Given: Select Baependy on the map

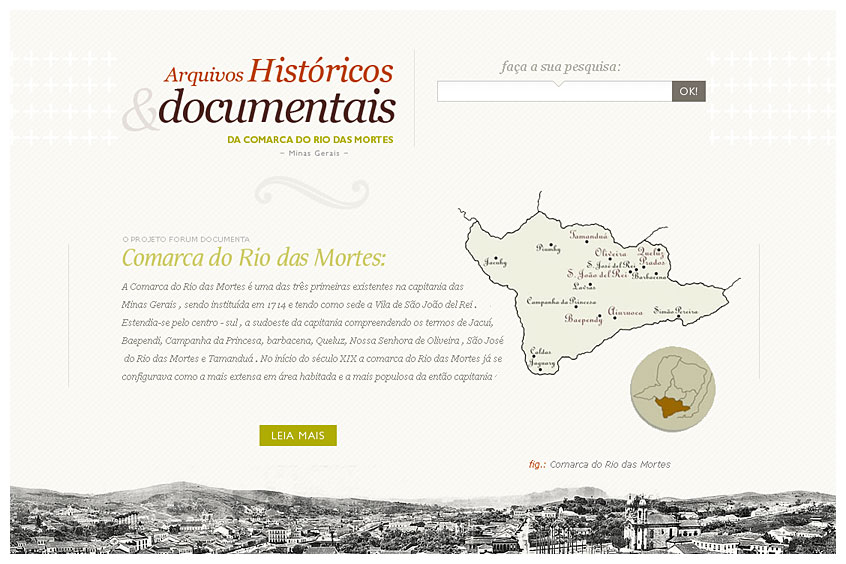Looking at the screenshot, I should [x=583, y=318].
